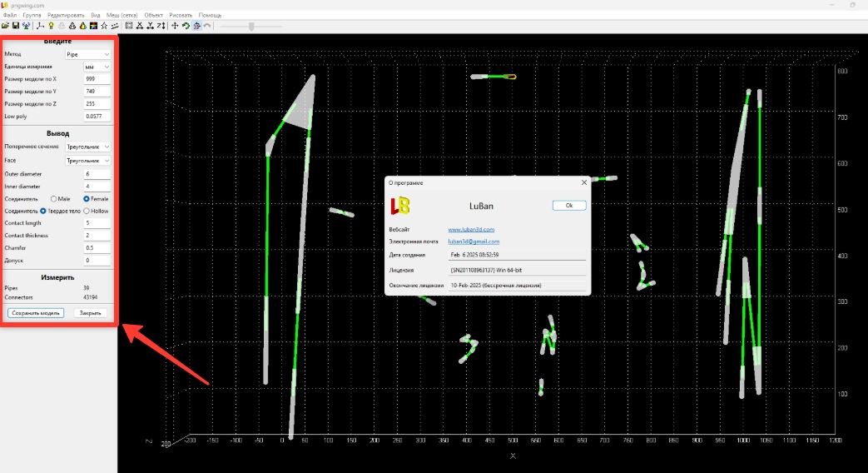Click the slider in the top toolbar
Image resolution: width=868 pixels, height=473 pixels.
pos(251,26)
